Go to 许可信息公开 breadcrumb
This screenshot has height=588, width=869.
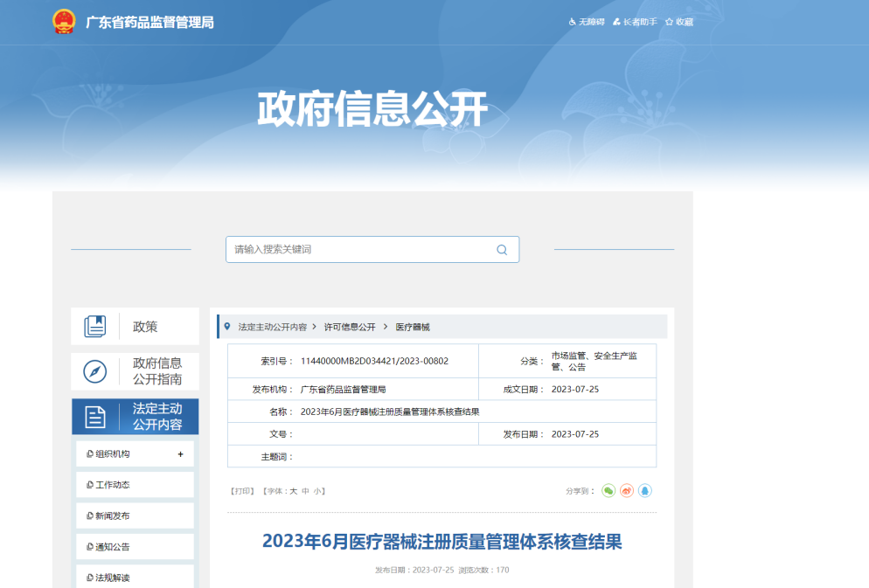(350, 328)
